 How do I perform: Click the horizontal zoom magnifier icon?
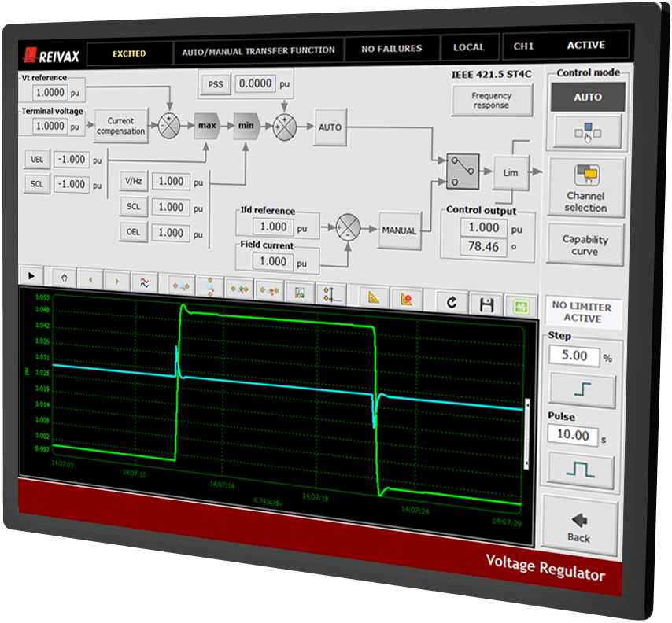(181, 286)
